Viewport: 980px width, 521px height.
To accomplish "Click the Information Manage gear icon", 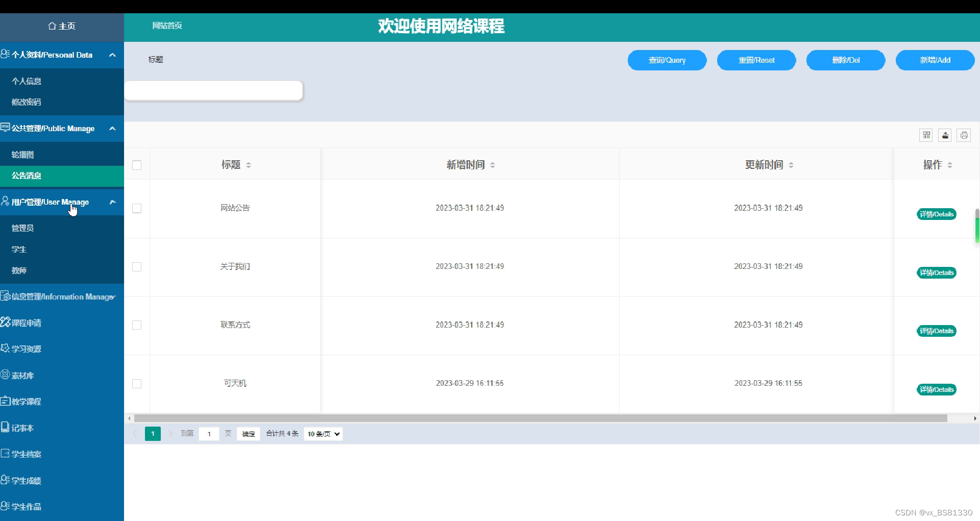I will coord(5,296).
